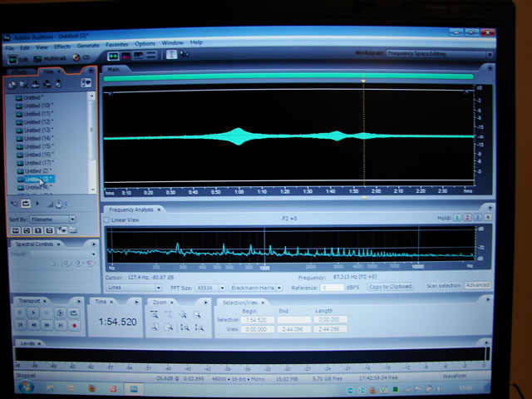Open the Effects menu
The height and width of the screenshot is (399, 532).
point(62,43)
